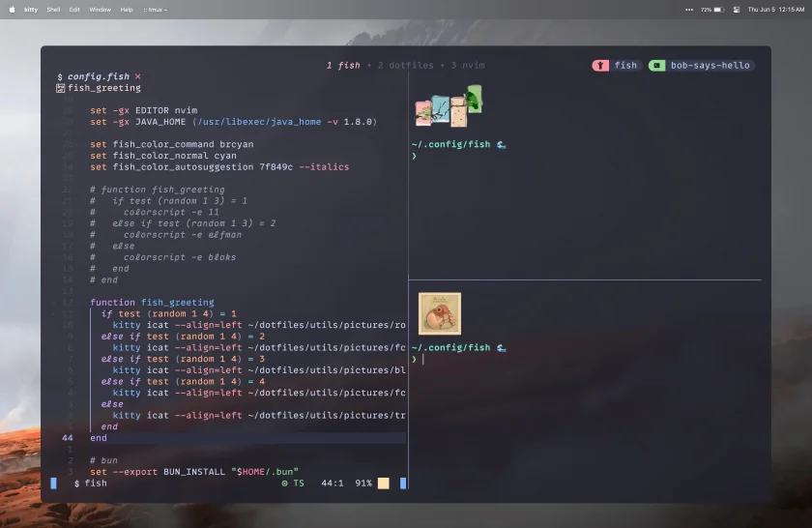812x528 pixels.
Task: Click the else if test = 3 line
Action: pos(183,359)
